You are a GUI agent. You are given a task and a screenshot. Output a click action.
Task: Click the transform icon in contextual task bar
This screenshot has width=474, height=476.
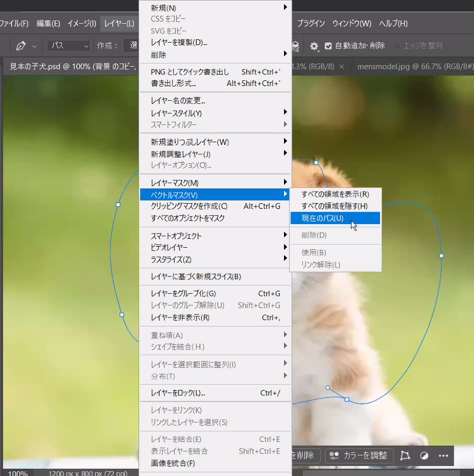click(x=405, y=456)
